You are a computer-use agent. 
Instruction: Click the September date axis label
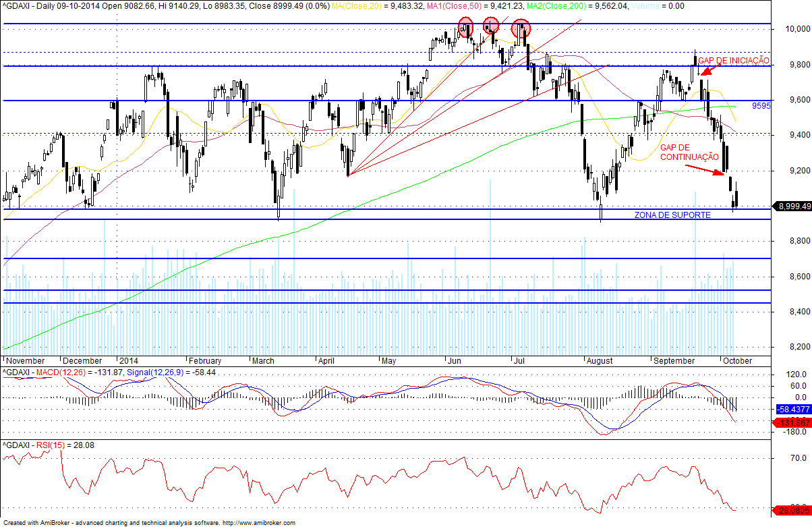[674, 361]
